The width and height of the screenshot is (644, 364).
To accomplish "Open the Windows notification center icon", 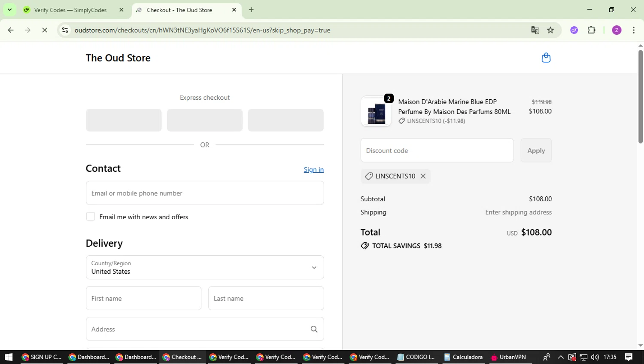I will (629, 357).
